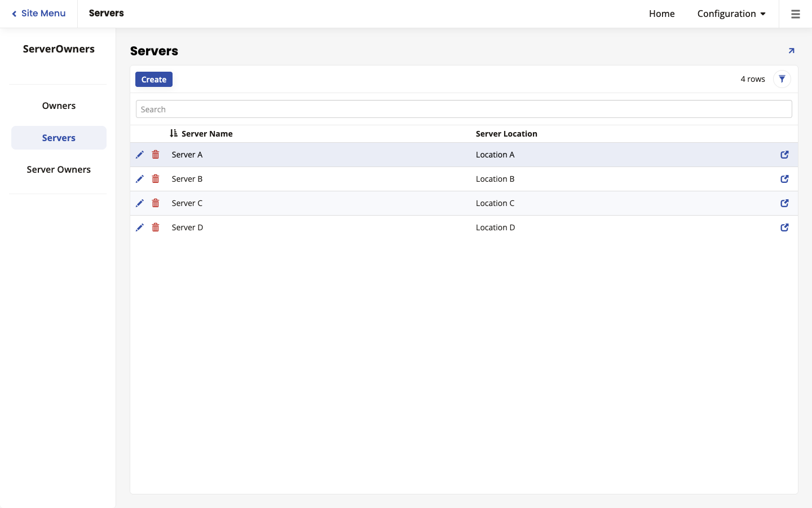Delete Server A with the trash icon
Viewport: 812px width, 508px height.
click(x=156, y=155)
